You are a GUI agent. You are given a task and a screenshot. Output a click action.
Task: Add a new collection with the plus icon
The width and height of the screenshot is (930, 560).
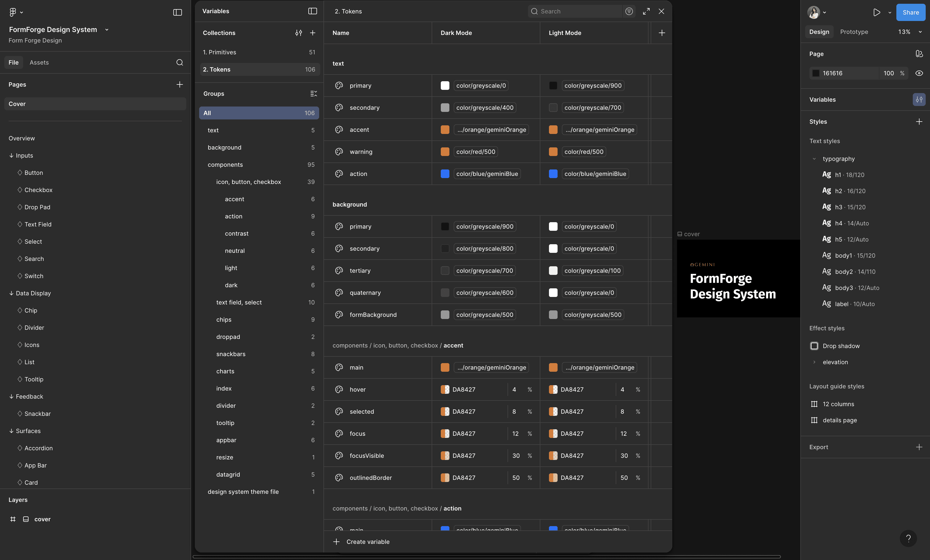(x=312, y=33)
